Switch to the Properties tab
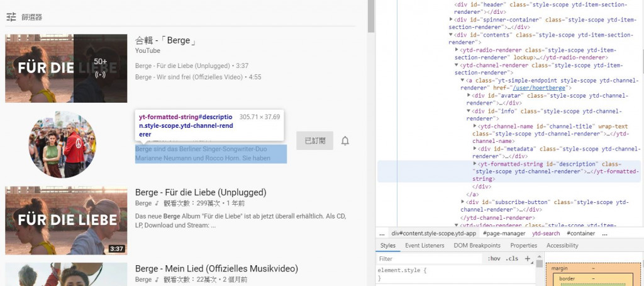Viewport: 644px width, 286px height. point(524,245)
